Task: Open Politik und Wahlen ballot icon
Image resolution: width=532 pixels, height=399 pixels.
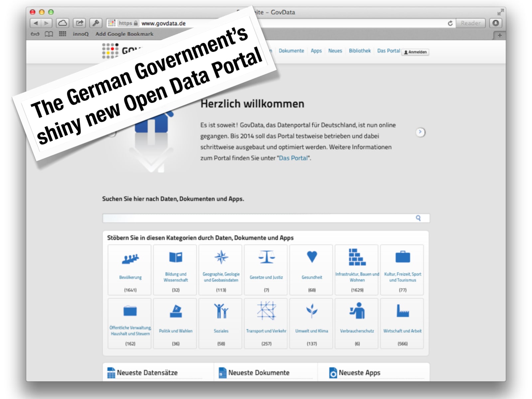Action: click(x=176, y=311)
